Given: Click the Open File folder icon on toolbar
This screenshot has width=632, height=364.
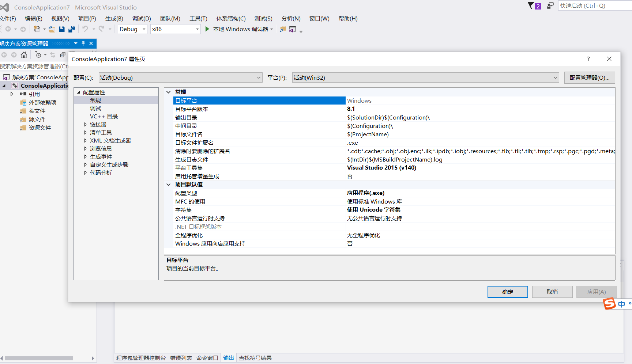Looking at the screenshot, I should coord(52,29).
